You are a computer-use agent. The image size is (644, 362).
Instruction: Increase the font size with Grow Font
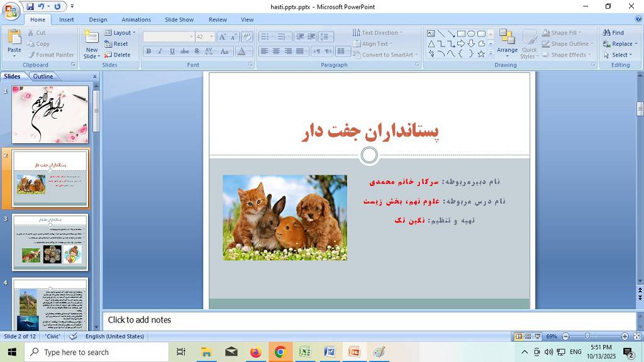coord(223,36)
